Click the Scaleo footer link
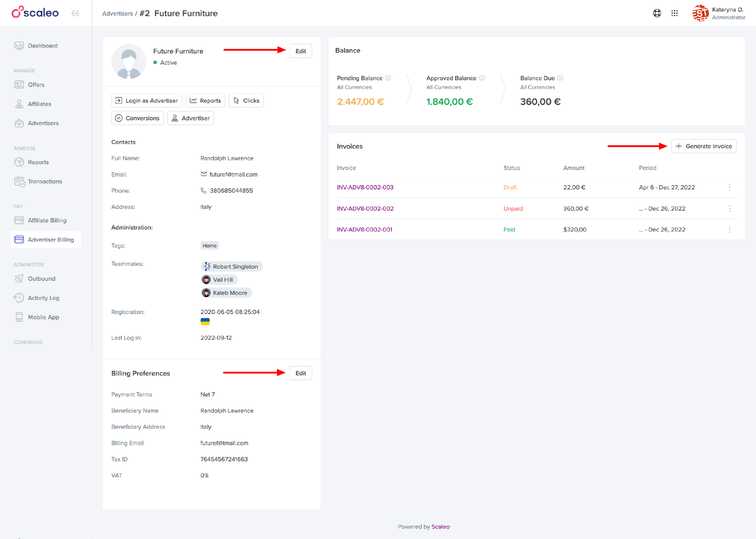 click(x=440, y=527)
